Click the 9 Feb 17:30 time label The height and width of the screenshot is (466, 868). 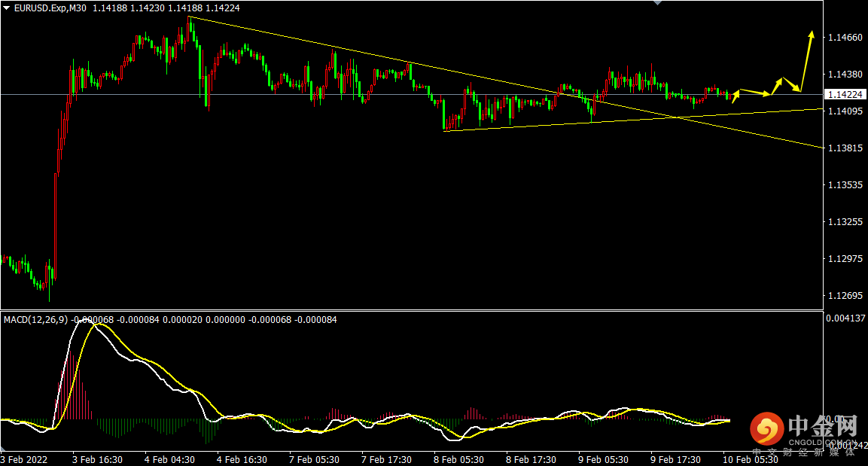click(x=675, y=460)
